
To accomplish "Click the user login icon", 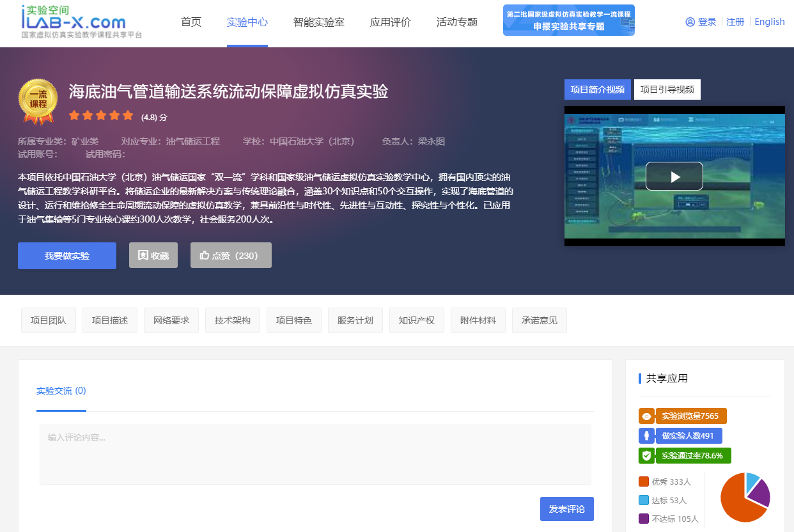I will coord(690,22).
